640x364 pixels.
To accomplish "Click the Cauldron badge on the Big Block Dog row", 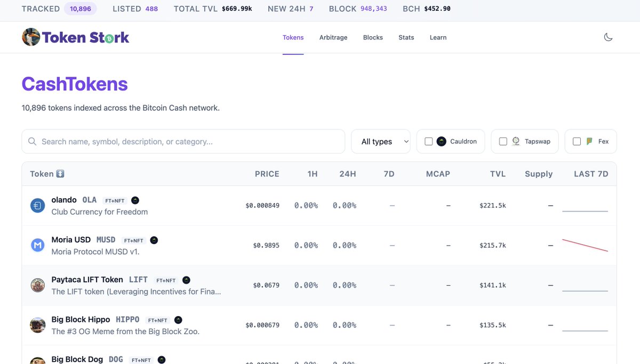I will pyautogui.click(x=162, y=360).
